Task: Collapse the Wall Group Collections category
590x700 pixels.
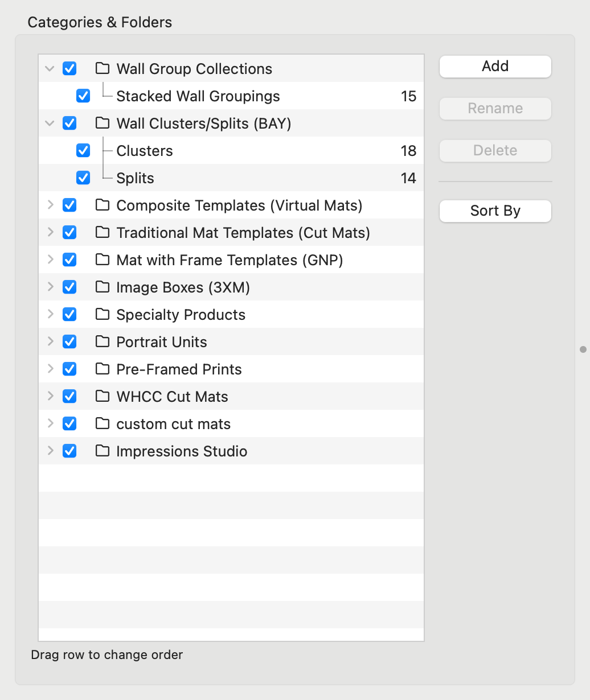Action: (50, 69)
